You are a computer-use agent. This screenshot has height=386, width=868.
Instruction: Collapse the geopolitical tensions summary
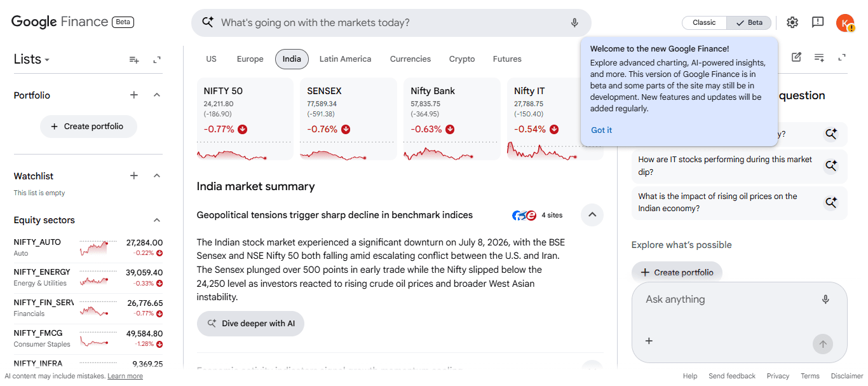592,215
